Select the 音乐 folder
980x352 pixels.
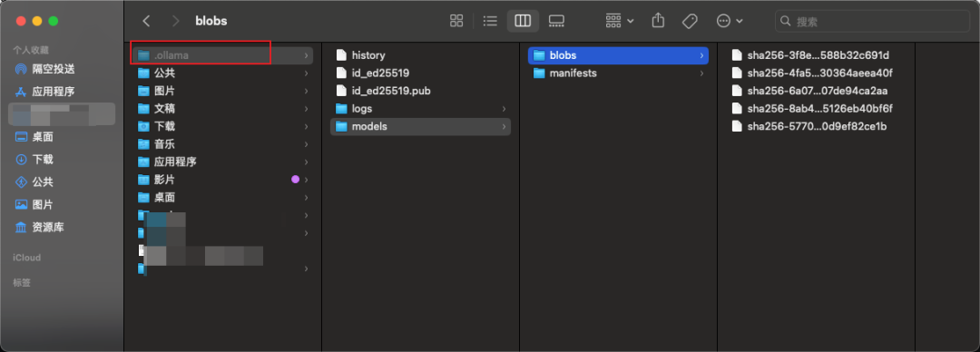coord(223,144)
